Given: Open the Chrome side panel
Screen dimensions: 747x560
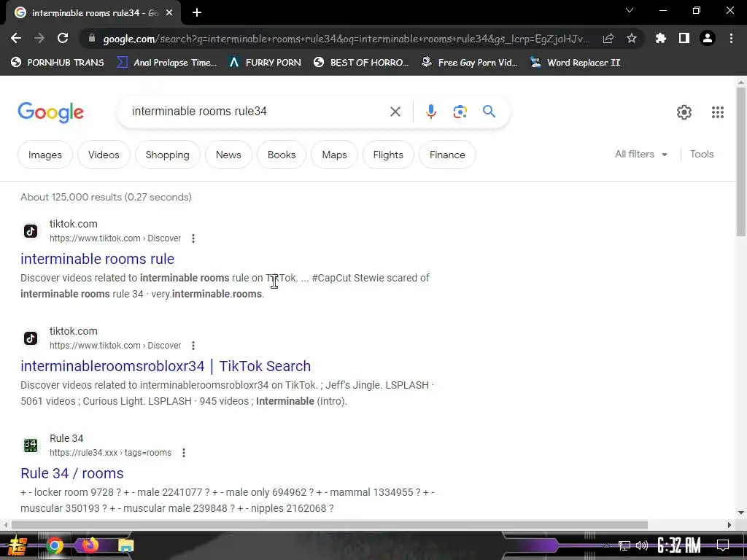Looking at the screenshot, I should coord(684,38).
